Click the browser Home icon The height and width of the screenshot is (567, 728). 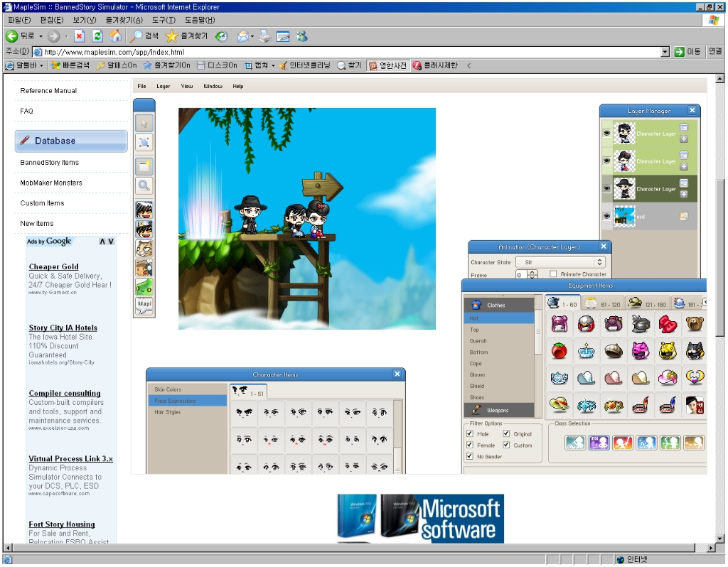coord(115,36)
